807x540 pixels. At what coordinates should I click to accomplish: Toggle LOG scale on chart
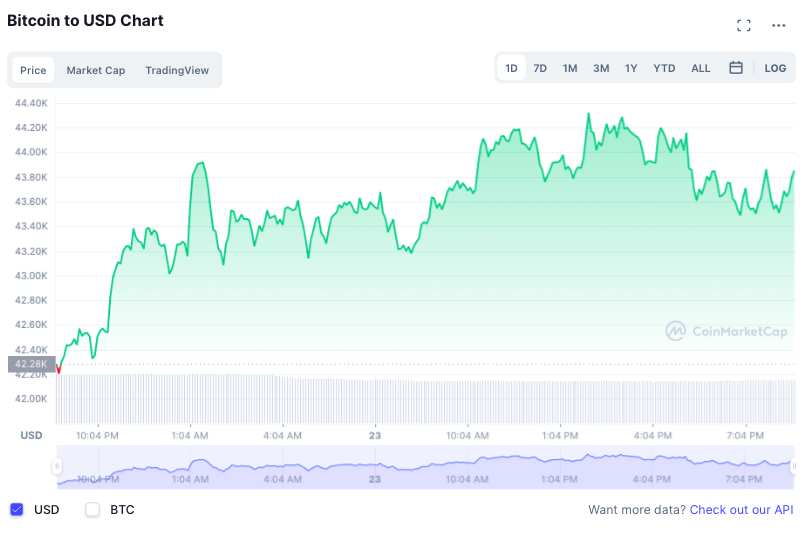[x=775, y=68]
